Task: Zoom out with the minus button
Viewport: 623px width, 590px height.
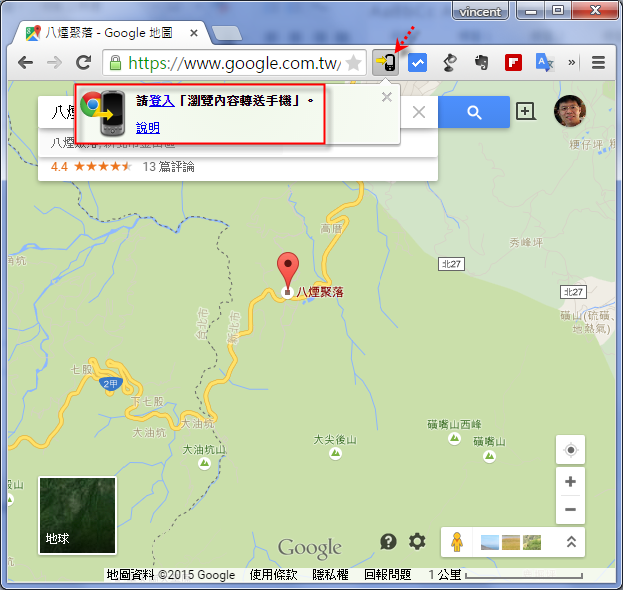Action: (571, 509)
